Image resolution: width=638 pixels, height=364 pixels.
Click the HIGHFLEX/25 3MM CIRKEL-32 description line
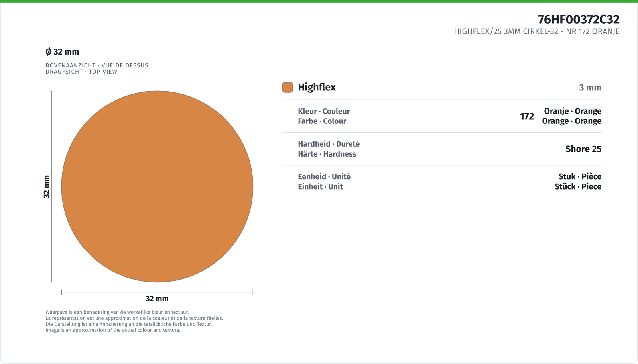click(537, 31)
